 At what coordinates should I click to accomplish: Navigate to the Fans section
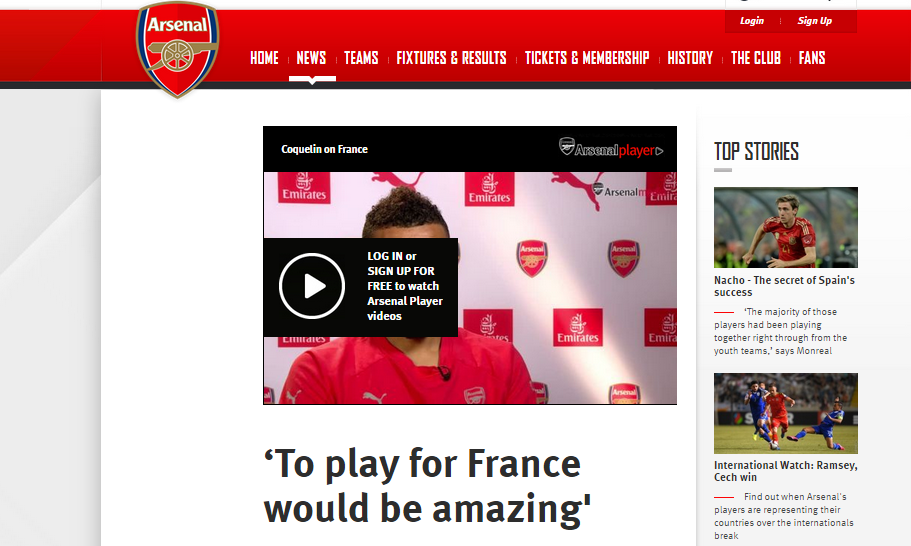pyautogui.click(x=812, y=58)
